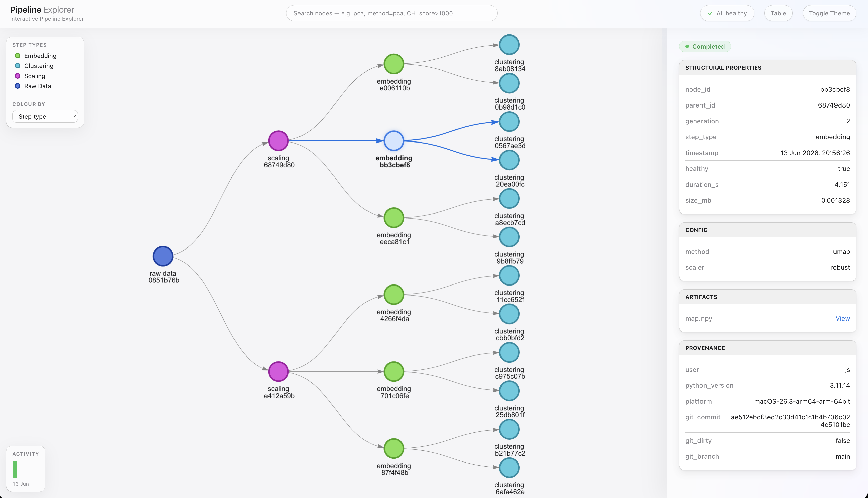Select the scaling node e412a59b

[x=278, y=371]
